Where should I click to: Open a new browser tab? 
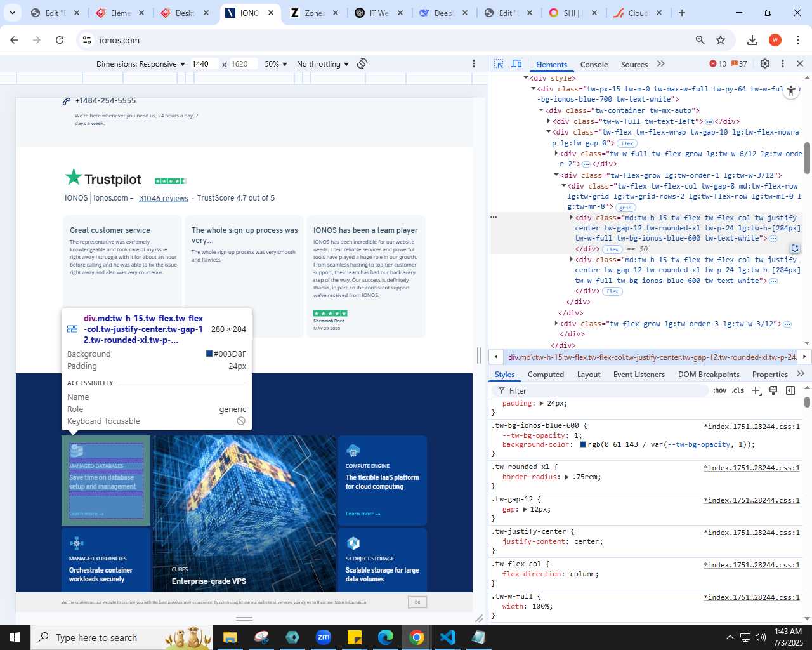click(x=682, y=13)
